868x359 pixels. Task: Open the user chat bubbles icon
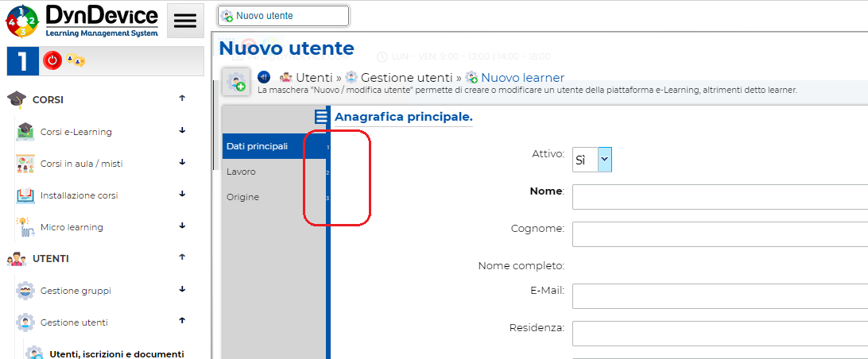pyautogui.click(x=76, y=60)
